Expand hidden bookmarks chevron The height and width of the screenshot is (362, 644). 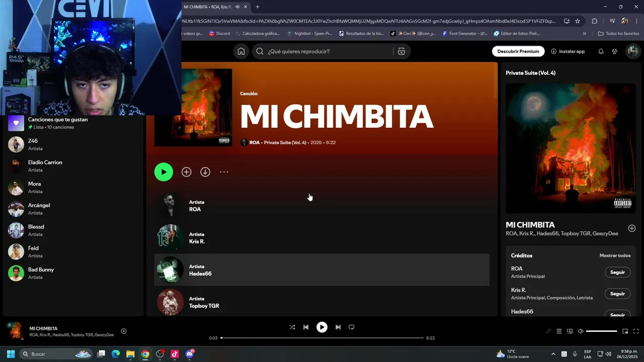coord(585,34)
